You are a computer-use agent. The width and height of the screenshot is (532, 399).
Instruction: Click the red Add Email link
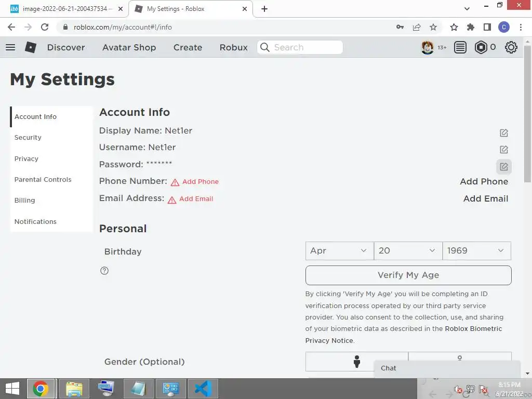coord(196,199)
